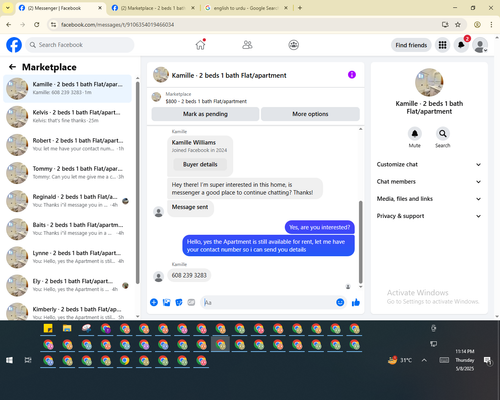Reload the page with the refresh icon
Screen dimensions: 500x400
37,24
